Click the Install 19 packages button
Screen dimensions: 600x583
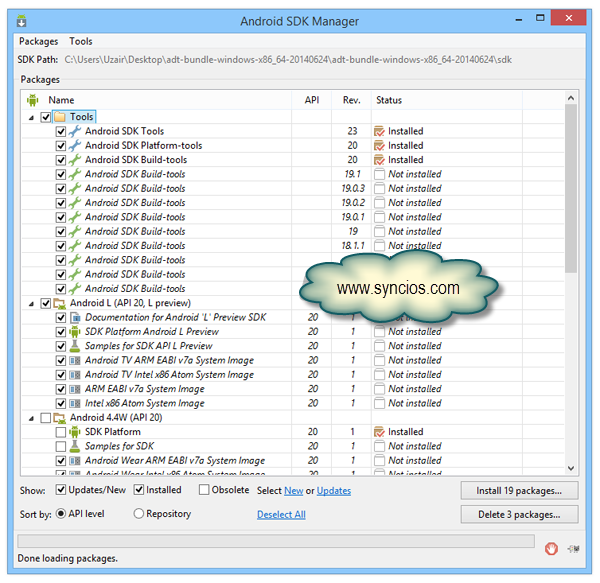[x=519, y=490]
